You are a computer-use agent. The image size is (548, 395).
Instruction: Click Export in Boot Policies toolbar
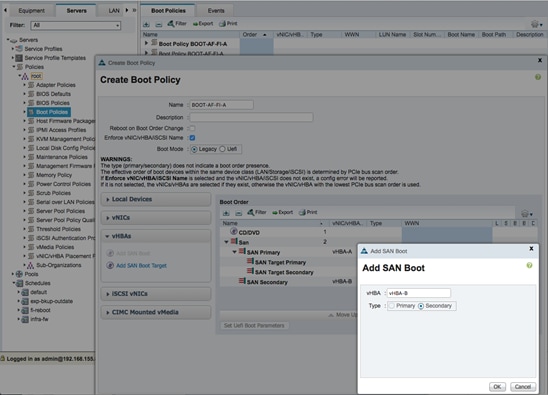pyautogui.click(x=202, y=24)
